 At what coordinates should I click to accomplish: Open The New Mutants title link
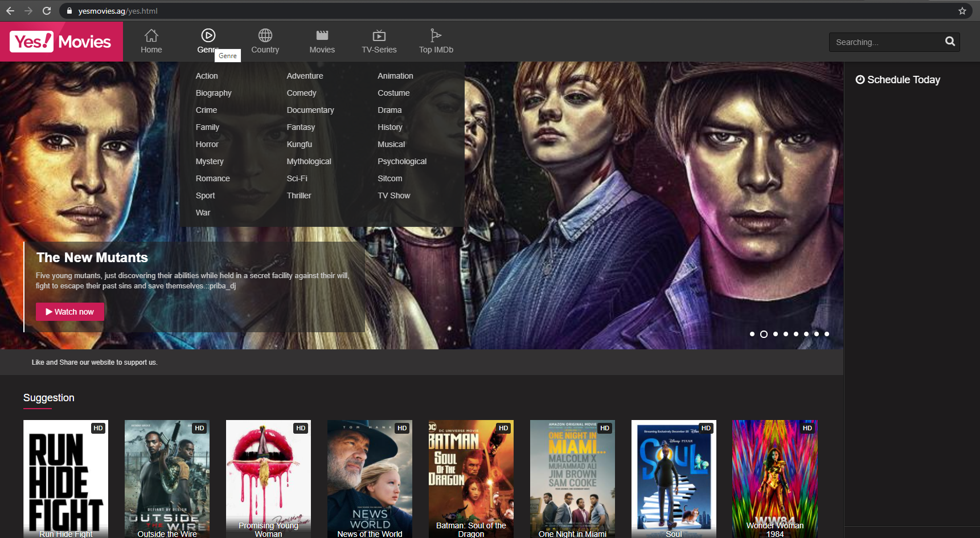(92, 258)
